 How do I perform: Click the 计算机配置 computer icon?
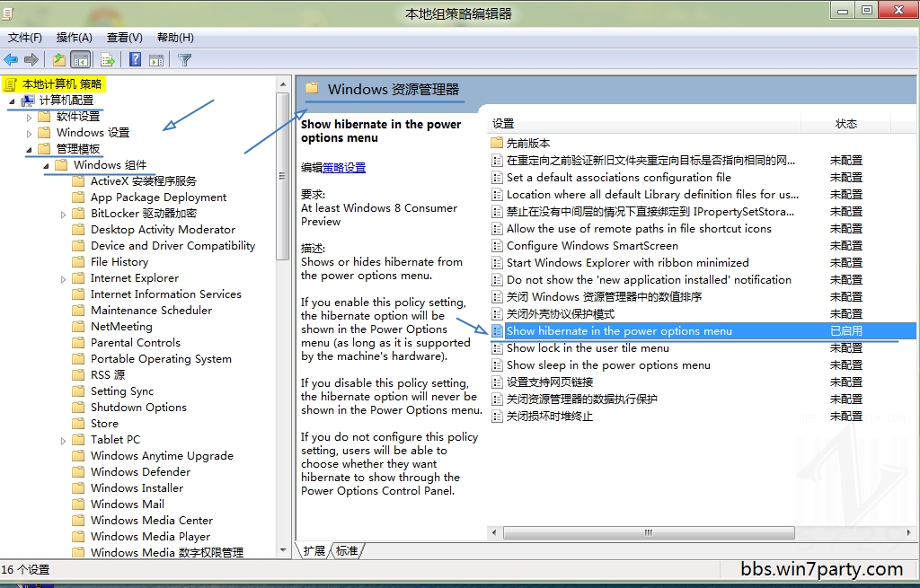coord(28,101)
